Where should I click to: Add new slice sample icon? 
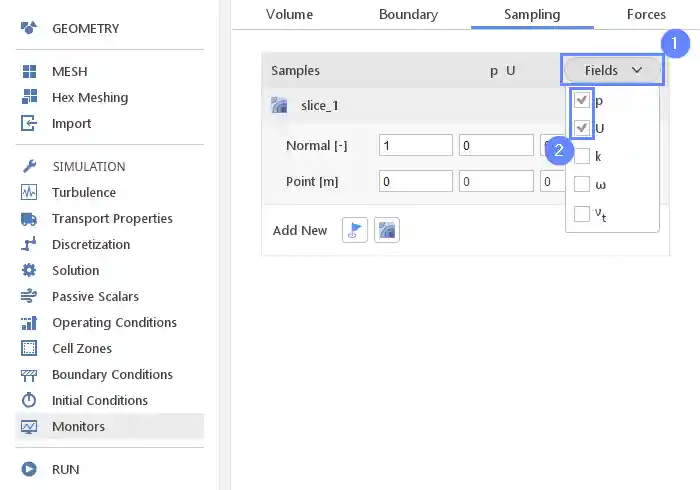(x=387, y=230)
